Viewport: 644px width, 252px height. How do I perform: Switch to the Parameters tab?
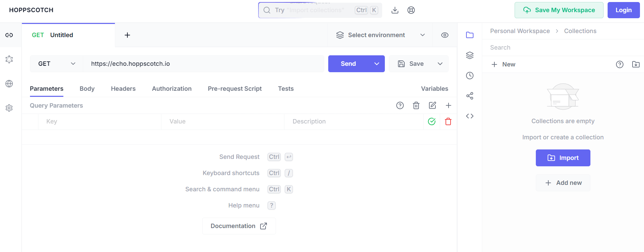pos(47,89)
